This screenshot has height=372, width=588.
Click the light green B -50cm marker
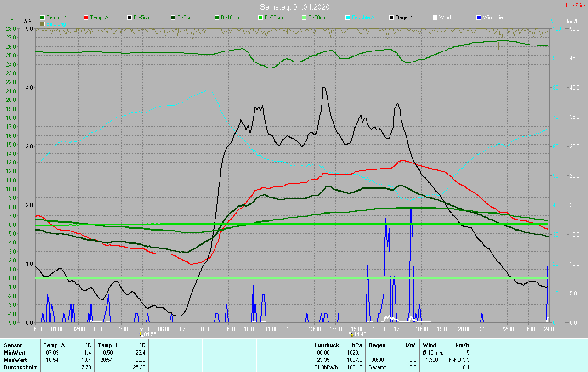pyautogui.click(x=304, y=17)
